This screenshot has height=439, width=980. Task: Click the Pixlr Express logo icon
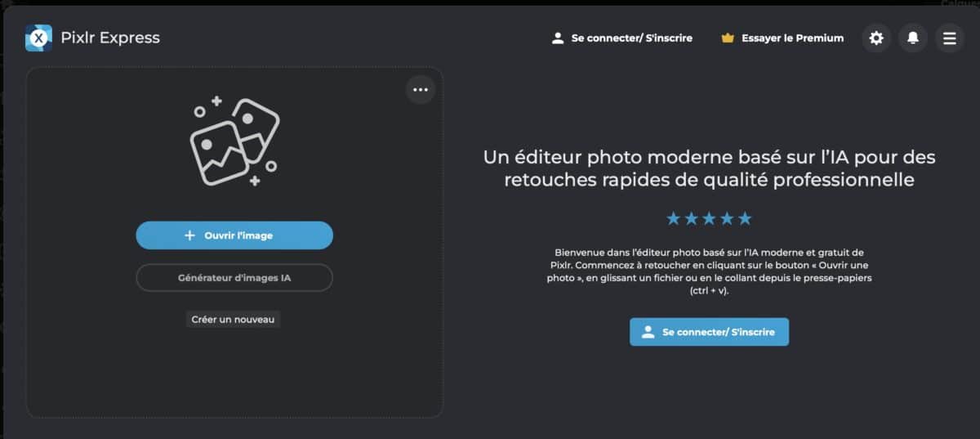38,38
